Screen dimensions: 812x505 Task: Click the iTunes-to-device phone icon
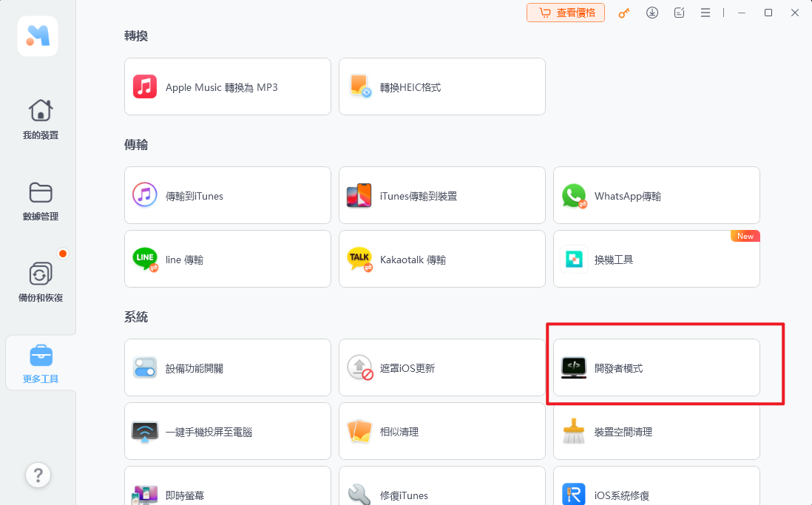pos(359,195)
